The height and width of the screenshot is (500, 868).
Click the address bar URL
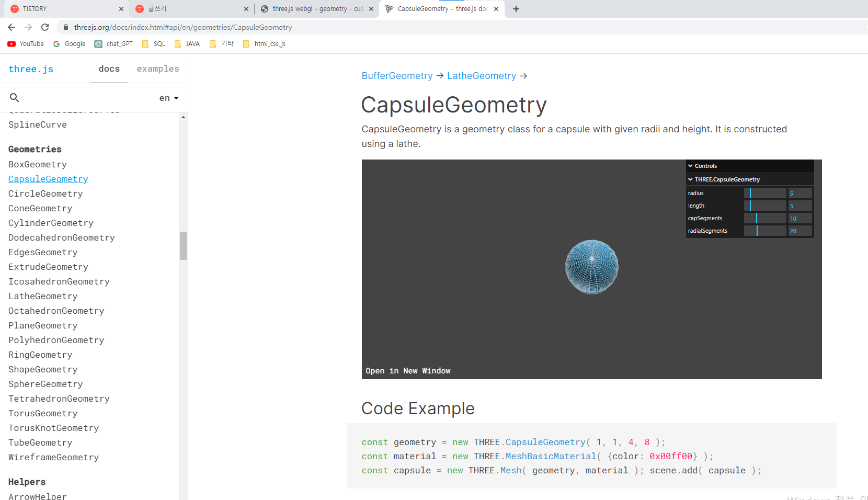[x=183, y=27]
